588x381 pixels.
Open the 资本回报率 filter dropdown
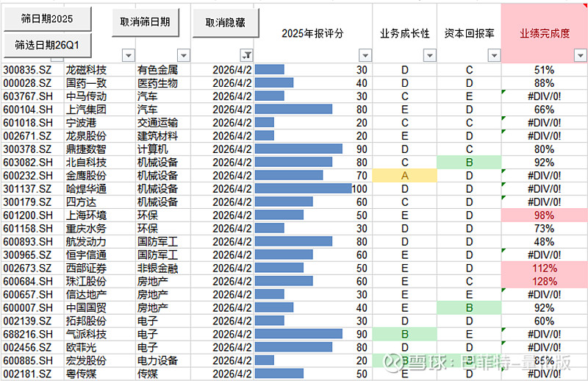pyautogui.click(x=494, y=56)
